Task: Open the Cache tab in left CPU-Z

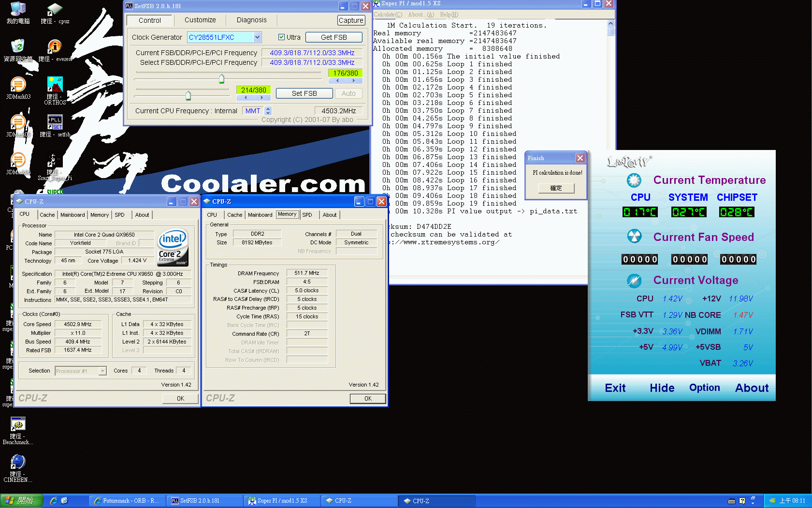Action: tap(47, 215)
